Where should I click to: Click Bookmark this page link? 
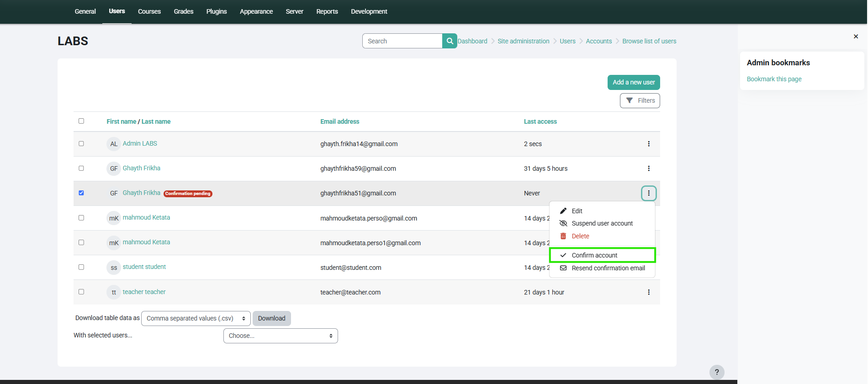click(x=774, y=79)
